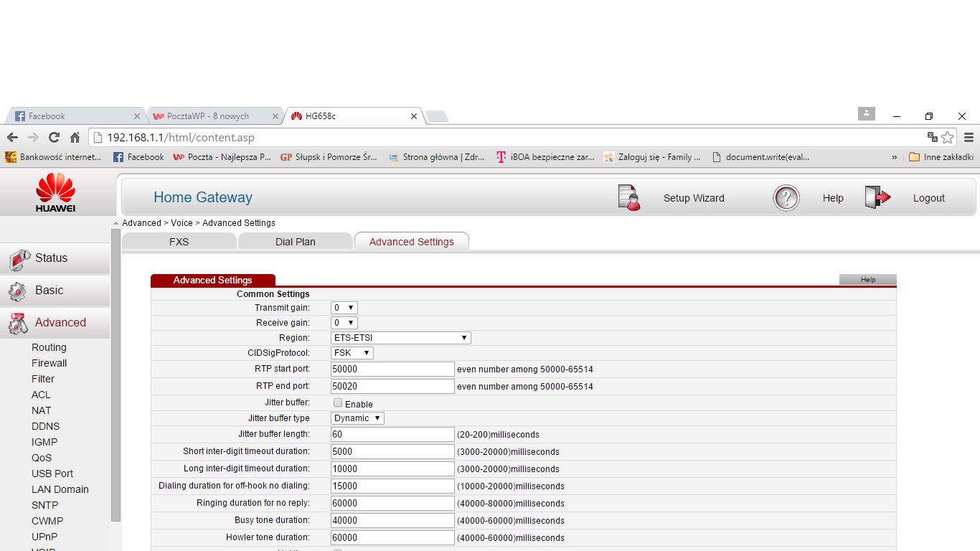
Task: Switch to the Dial Plan tab
Action: [x=295, y=242]
